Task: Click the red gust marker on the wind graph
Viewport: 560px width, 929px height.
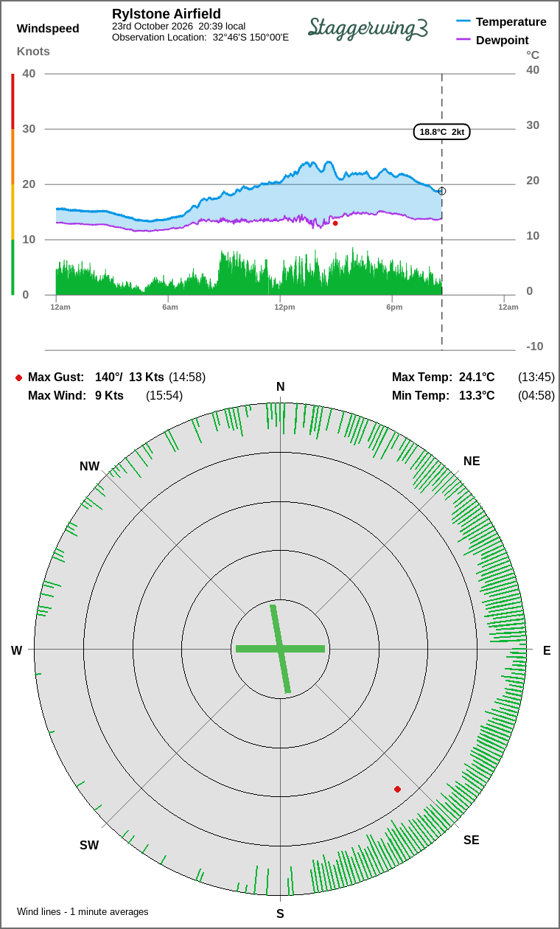Action: [335, 223]
